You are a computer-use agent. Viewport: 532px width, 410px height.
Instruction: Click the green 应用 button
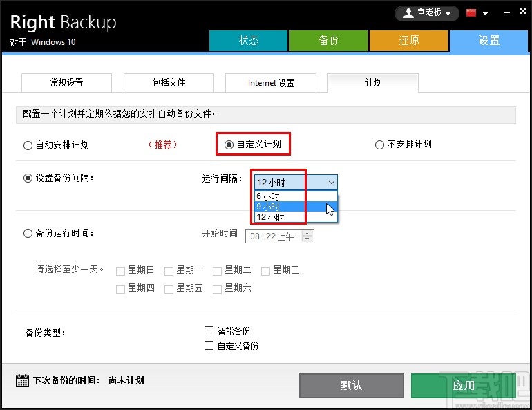click(x=464, y=386)
